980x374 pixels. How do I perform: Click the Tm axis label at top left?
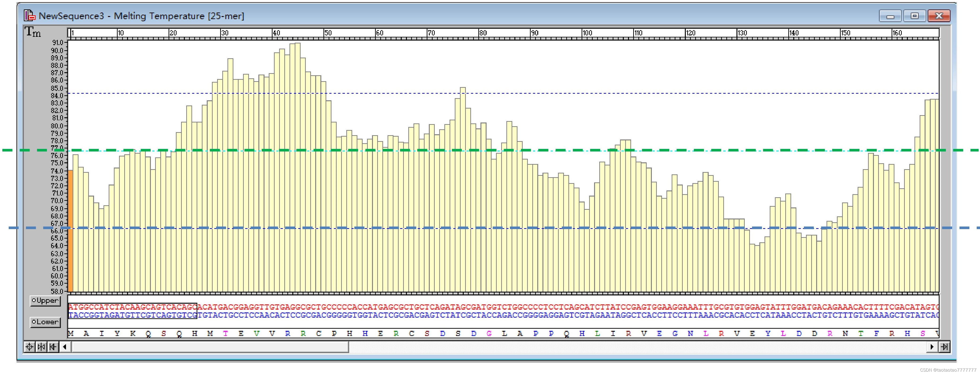33,32
